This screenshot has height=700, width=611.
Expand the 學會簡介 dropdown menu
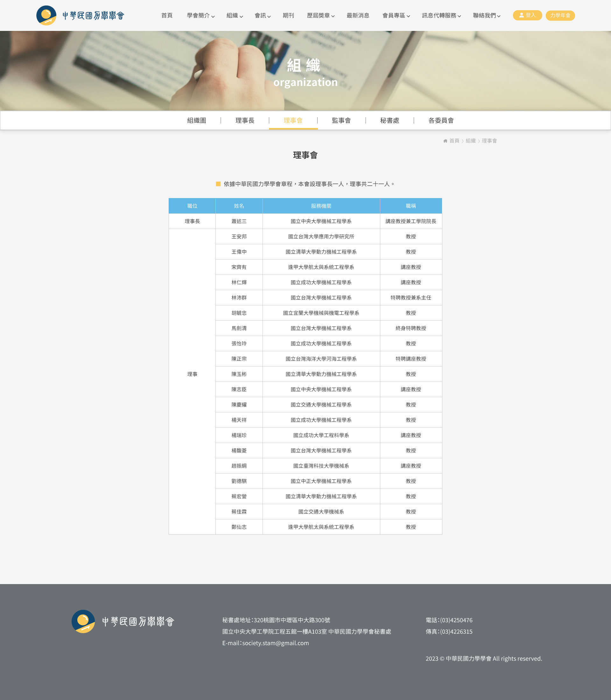[x=200, y=16]
